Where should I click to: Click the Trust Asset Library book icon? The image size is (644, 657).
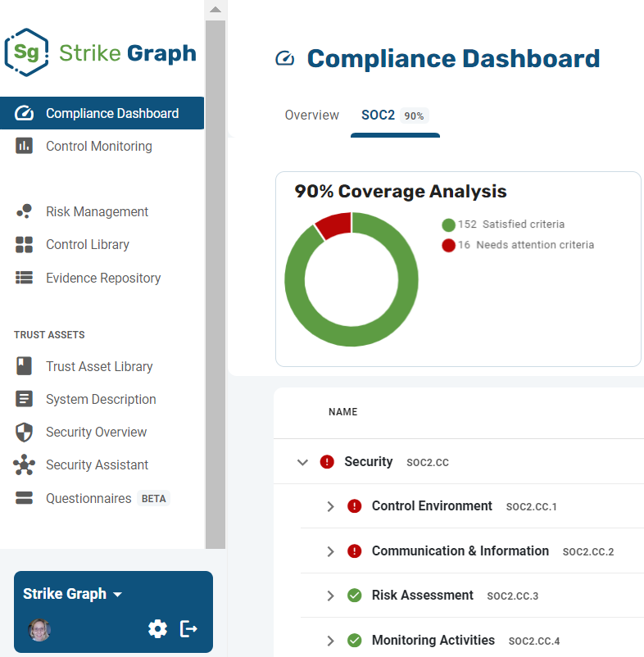coord(24,366)
